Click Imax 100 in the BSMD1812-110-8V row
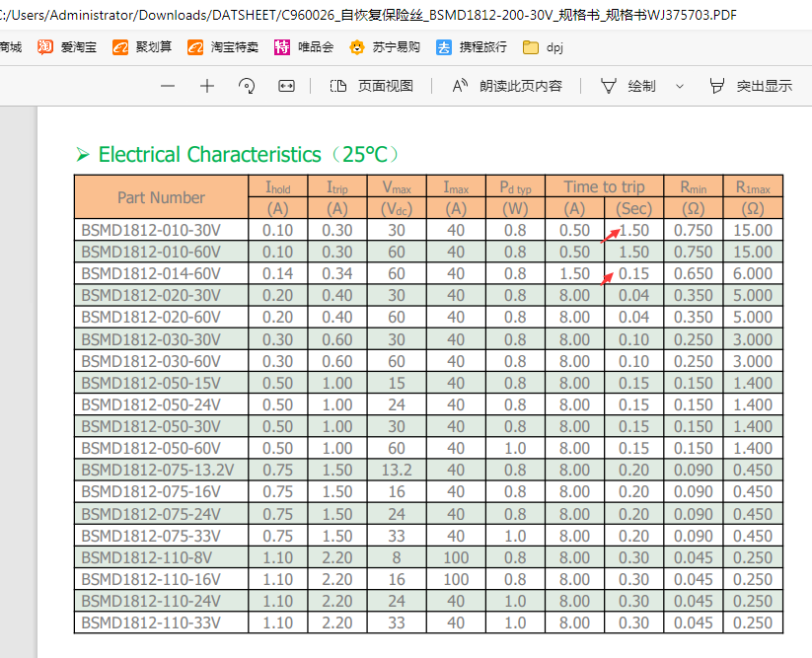Screen dimensions: 812x658 pos(456,557)
